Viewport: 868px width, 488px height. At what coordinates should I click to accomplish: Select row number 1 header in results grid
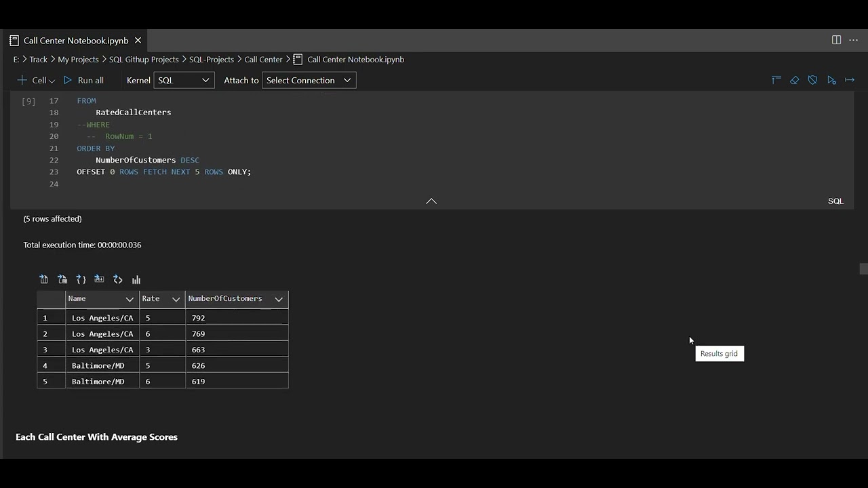pyautogui.click(x=52, y=318)
